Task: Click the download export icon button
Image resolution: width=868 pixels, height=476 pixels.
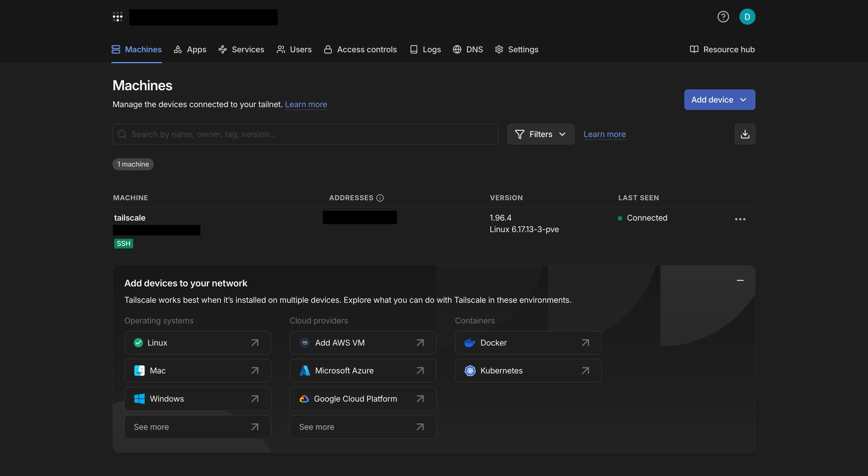Action: coord(745,134)
